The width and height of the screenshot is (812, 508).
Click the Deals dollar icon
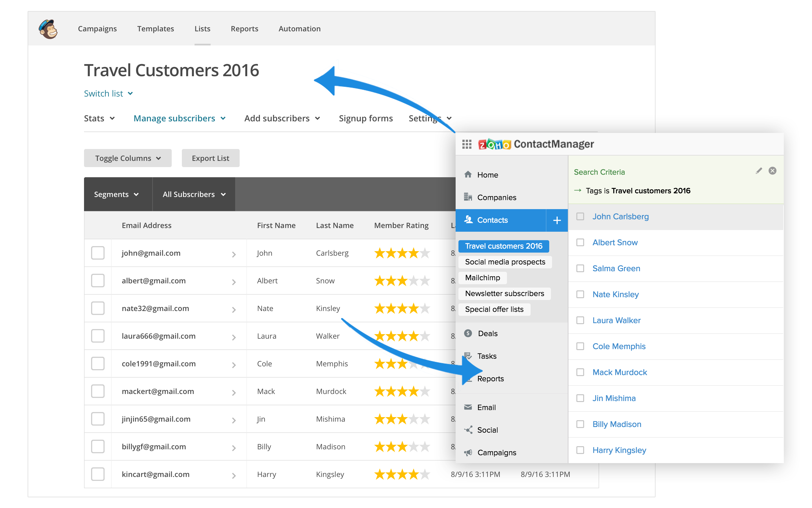pyautogui.click(x=468, y=333)
